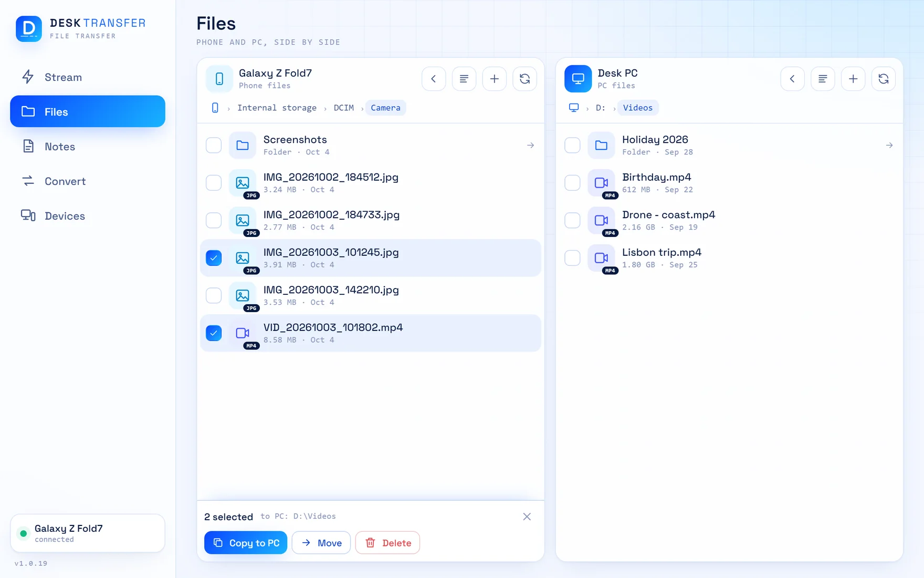Go to the Convert section
The height and width of the screenshot is (578, 924).
88,181
